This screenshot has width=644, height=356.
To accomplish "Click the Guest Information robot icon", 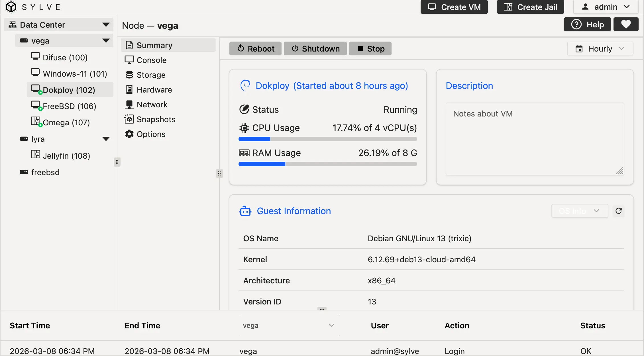I will [245, 211].
